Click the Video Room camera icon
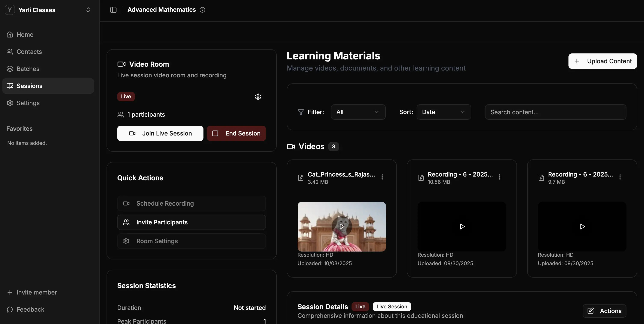The image size is (644, 324). tap(122, 64)
